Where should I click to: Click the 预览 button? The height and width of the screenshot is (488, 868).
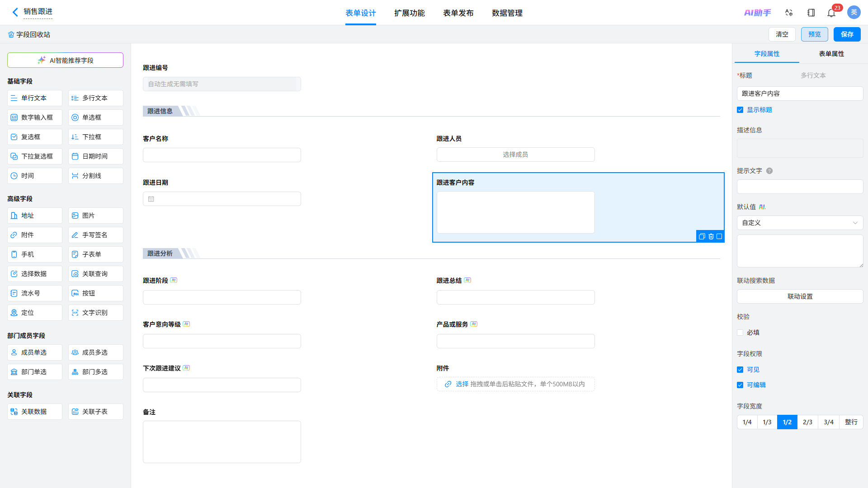coord(815,34)
